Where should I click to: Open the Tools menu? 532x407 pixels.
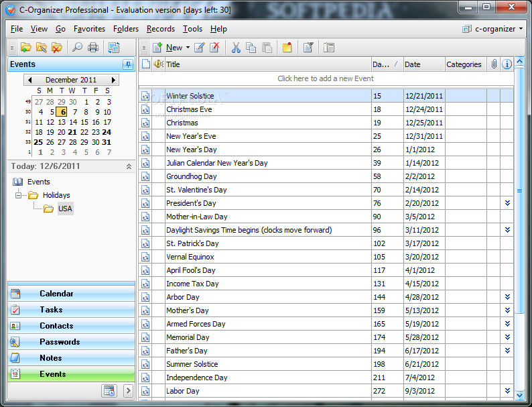(192, 29)
